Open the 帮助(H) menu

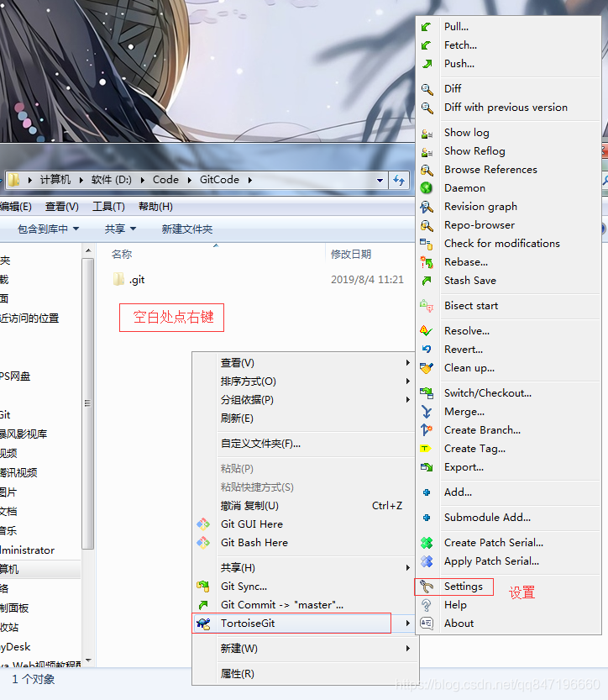[155, 207]
